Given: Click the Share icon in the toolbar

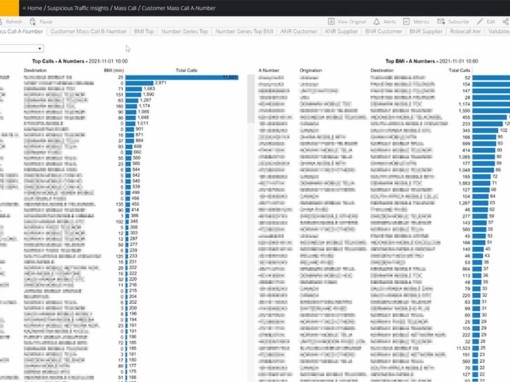Looking at the screenshot, I should pyautogui.click(x=506, y=22).
